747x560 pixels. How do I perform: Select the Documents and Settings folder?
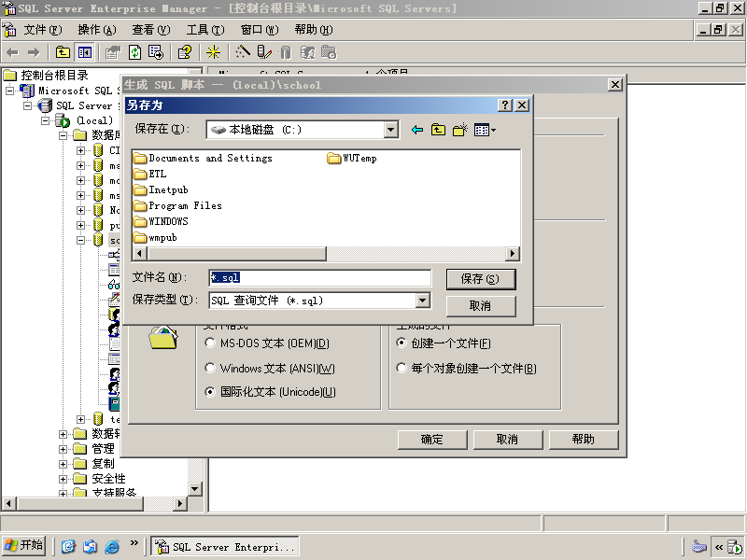point(204,158)
